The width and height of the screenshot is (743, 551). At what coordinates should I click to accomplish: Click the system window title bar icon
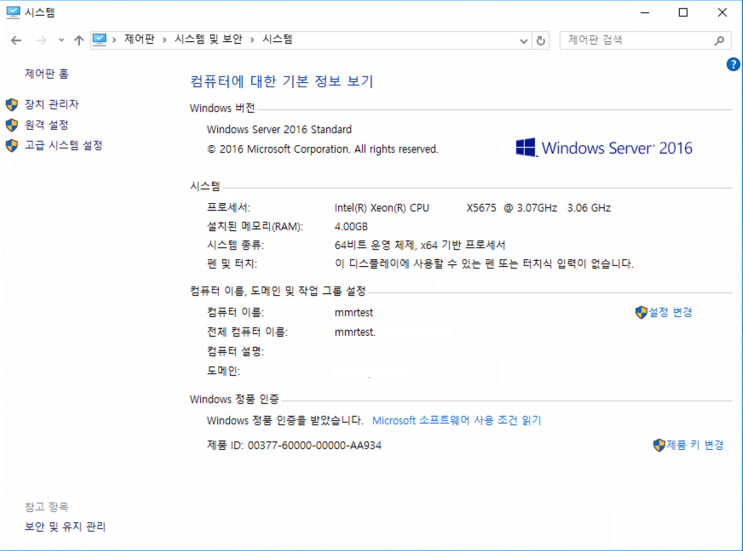click(x=13, y=12)
